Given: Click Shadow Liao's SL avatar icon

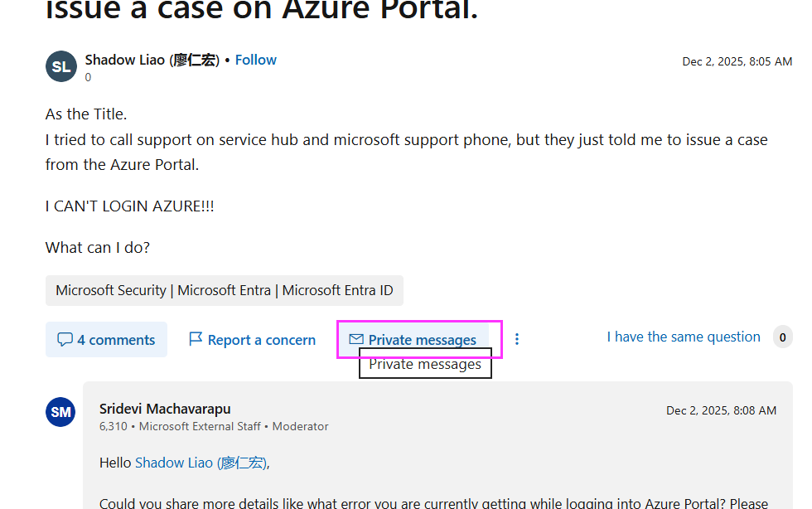Looking at the screenshot, I should pos(60,66).
